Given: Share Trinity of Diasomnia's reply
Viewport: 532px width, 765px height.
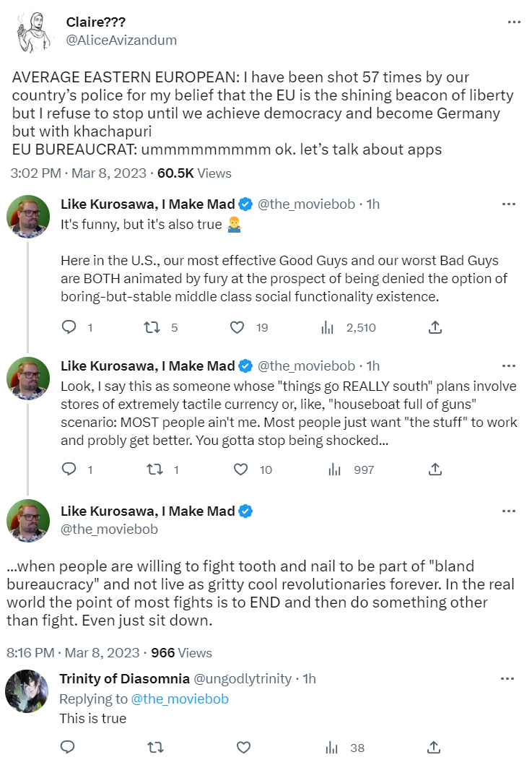Looking at the screenshot, I should point(435,748).
